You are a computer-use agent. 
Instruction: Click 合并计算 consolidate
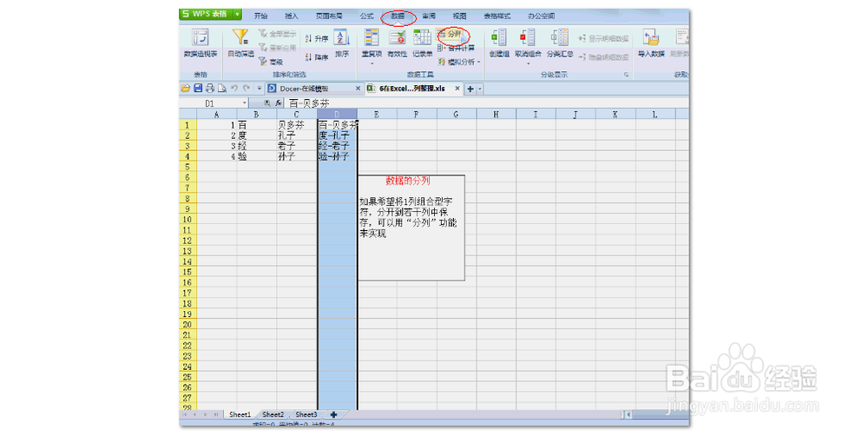457,48
